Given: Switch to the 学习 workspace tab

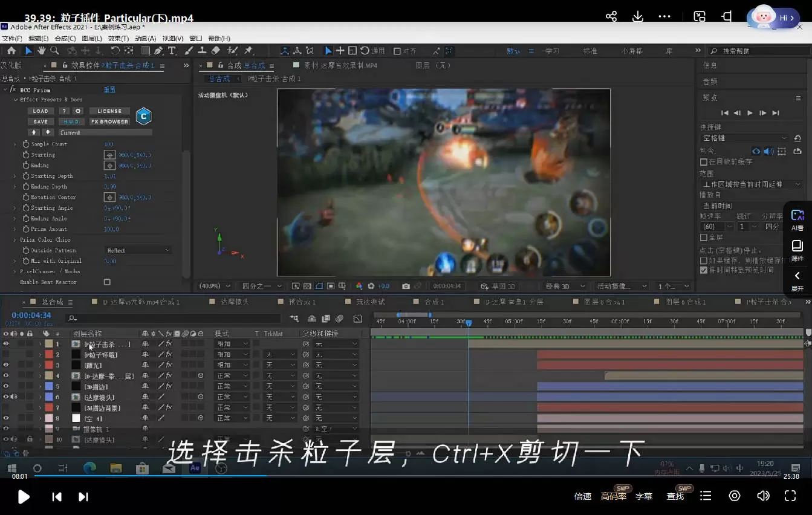Looking at the screenshot, I should point(552,51).
